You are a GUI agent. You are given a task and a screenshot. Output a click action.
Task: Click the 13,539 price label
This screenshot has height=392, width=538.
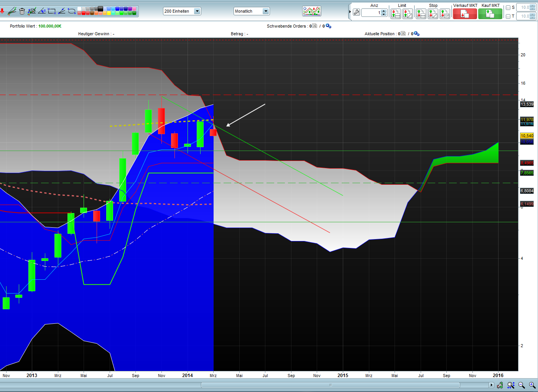(527, 104)
